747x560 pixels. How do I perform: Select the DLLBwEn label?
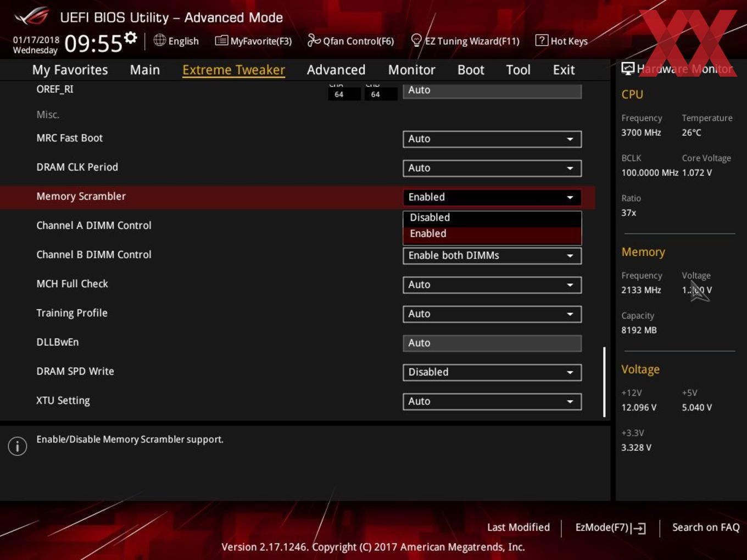click(58, 341)
